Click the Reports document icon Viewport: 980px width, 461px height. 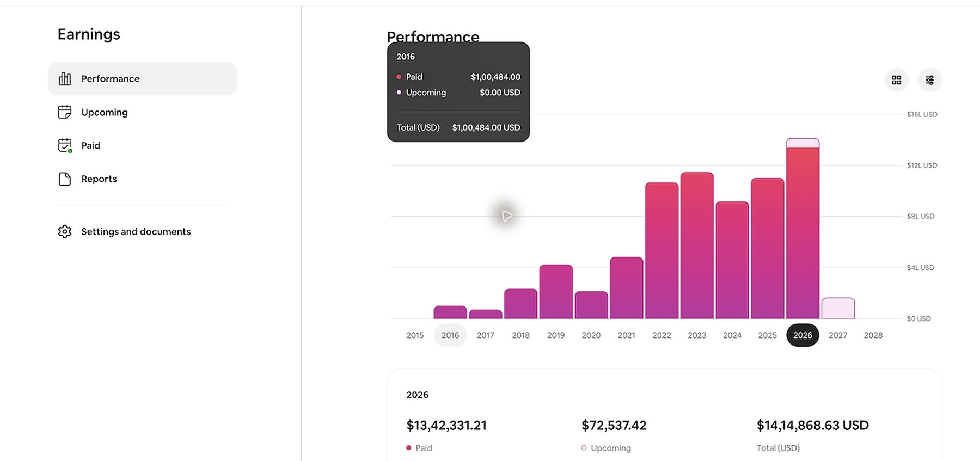tap(65, 179)
